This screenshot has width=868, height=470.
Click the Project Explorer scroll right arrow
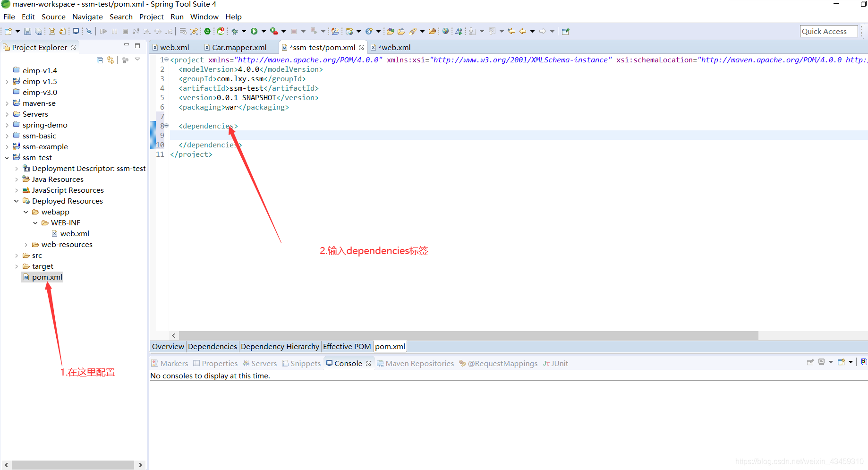140,465
